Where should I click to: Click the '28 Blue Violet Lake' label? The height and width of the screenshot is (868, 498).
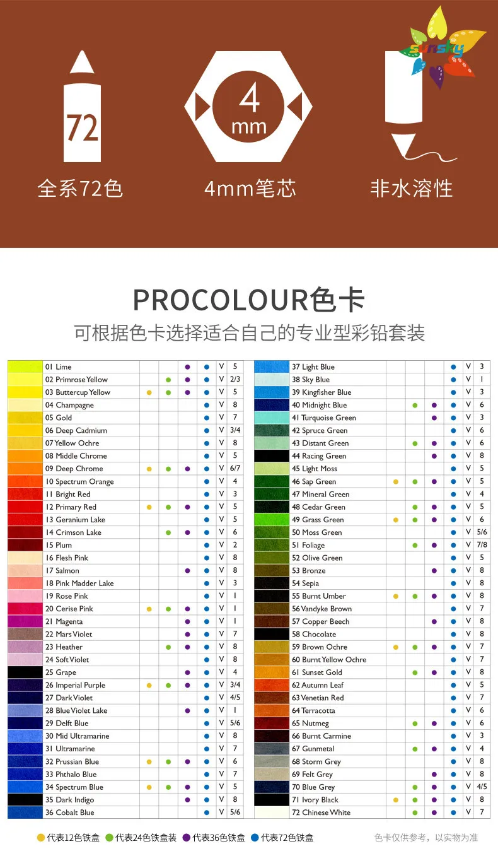coord(76,710)
